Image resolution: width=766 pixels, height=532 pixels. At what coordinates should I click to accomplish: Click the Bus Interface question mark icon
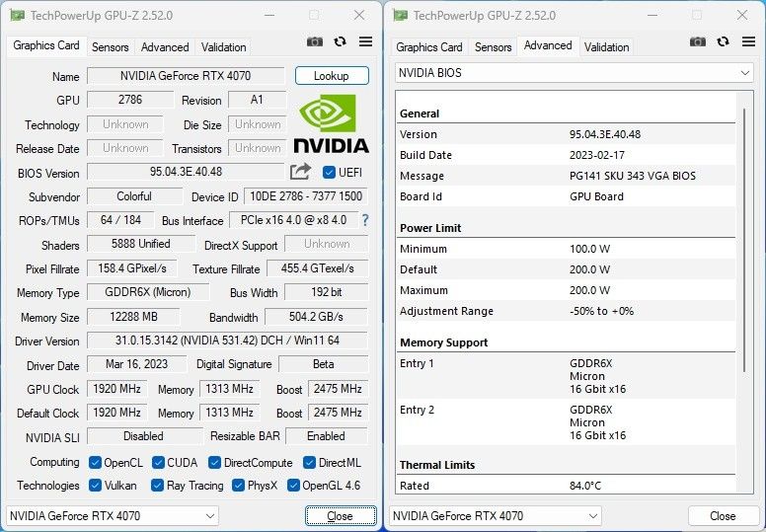click(365, 220)
